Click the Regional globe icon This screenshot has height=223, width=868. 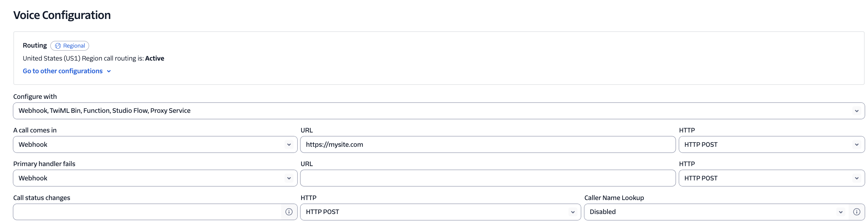(x=58, y=46)
